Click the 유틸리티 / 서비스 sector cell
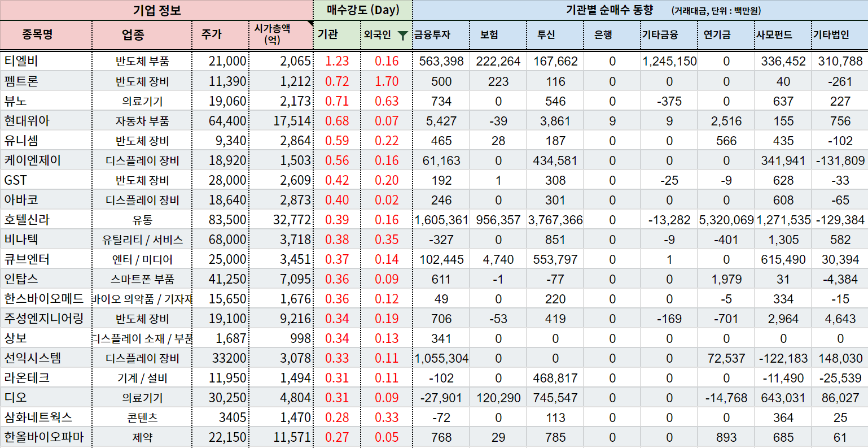The height and width of the screenshot is (448, 868). 142,240
